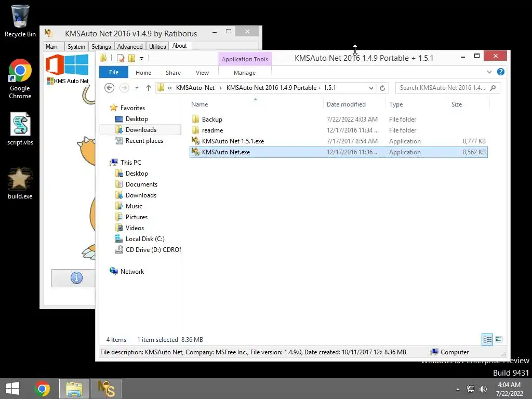The image size is (532, 399).
Task: Open Chrome from the taskbar
Action: [x=42, y=389]
